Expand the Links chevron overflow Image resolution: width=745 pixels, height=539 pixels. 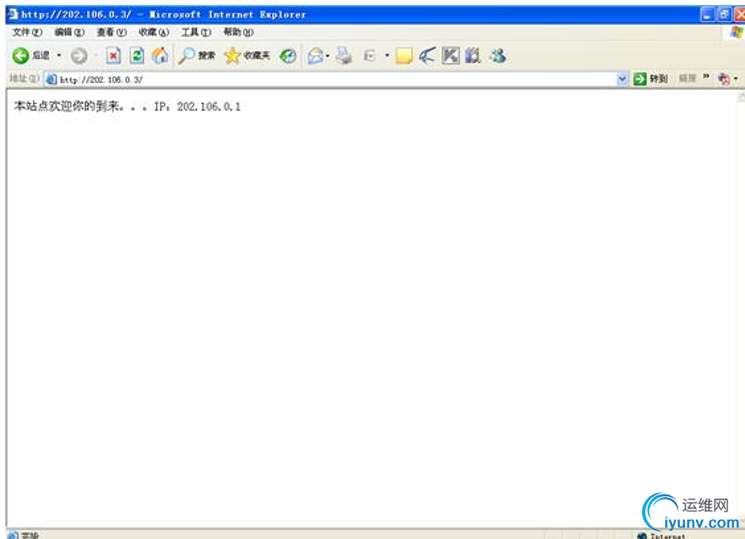point(706,77)
